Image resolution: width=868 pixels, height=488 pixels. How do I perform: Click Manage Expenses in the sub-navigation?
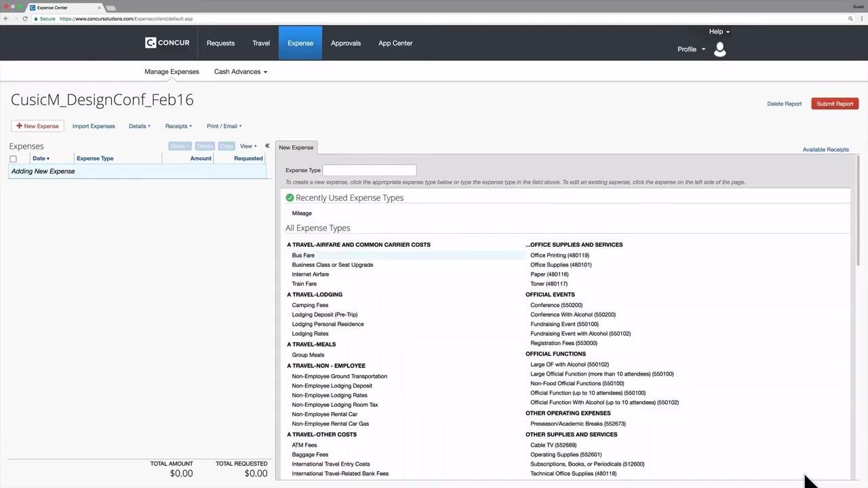172,71
